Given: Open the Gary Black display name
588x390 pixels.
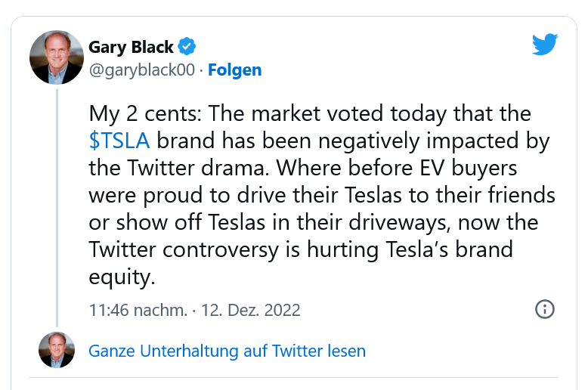Looking at the screenshot, I should (x=131, y=47).
